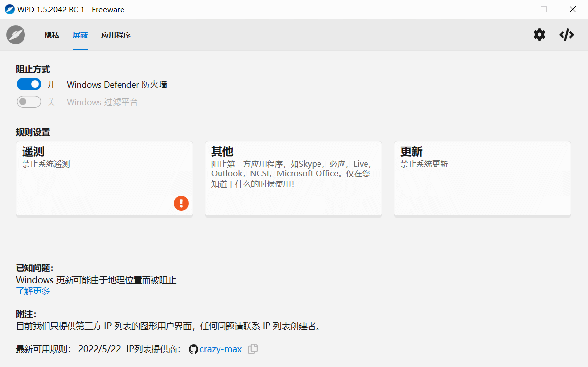Click the 2022/5/22 rules date
Image resolution: width=588 pixels, height=367 pixels.
[99, 349]
